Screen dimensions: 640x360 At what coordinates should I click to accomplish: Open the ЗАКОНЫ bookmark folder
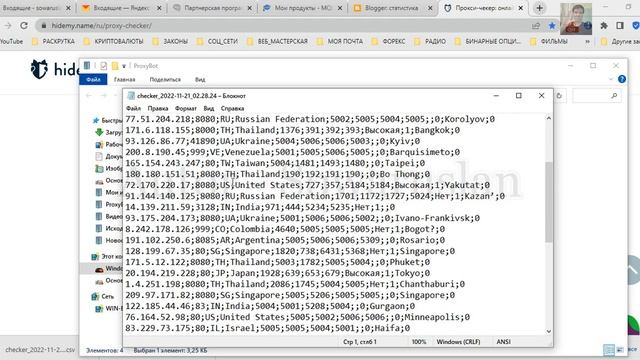(170, 41)
